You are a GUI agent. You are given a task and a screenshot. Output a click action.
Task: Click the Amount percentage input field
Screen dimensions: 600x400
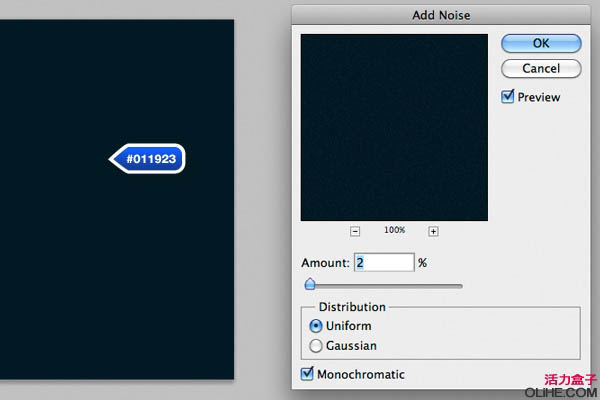pos(384,262)
